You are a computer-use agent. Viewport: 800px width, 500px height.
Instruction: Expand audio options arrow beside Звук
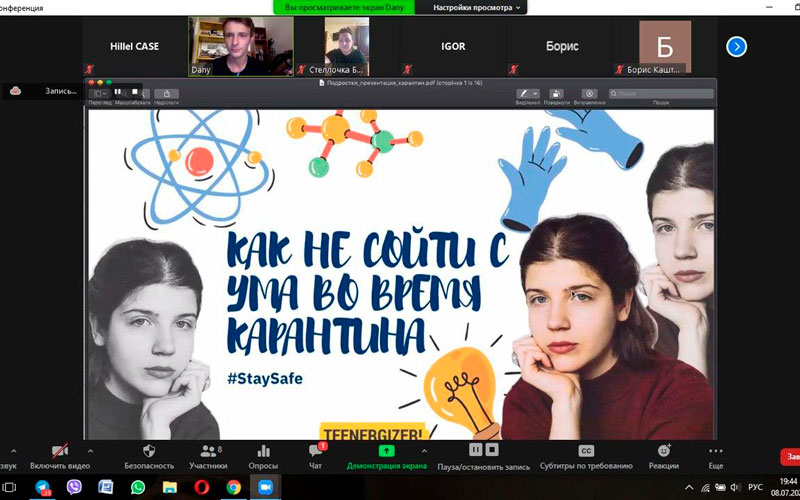pos(13,451)
